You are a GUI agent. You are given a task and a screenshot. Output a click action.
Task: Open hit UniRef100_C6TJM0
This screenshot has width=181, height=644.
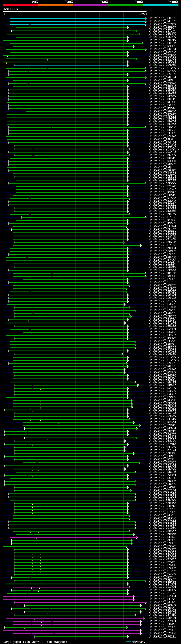(x=162, y=31)
